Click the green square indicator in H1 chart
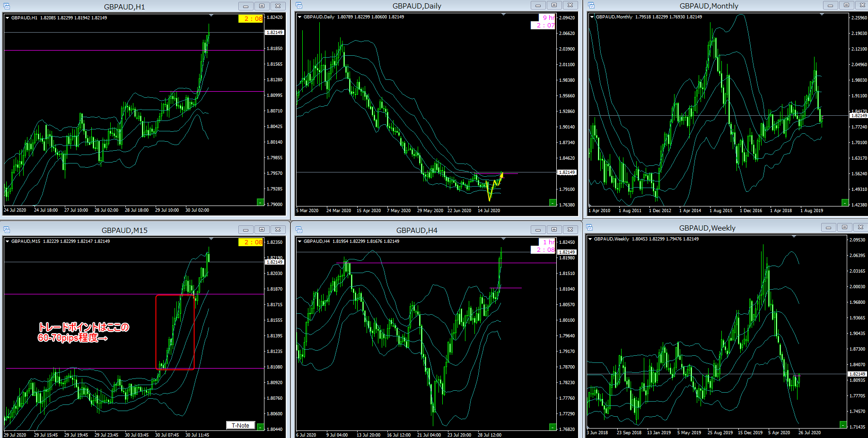 (260, 202)
